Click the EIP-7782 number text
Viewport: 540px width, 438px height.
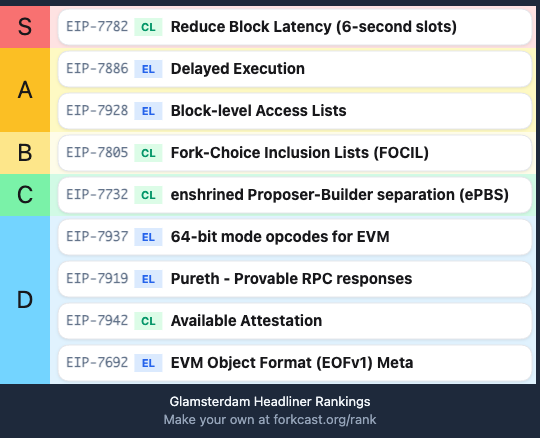(97, 27)
